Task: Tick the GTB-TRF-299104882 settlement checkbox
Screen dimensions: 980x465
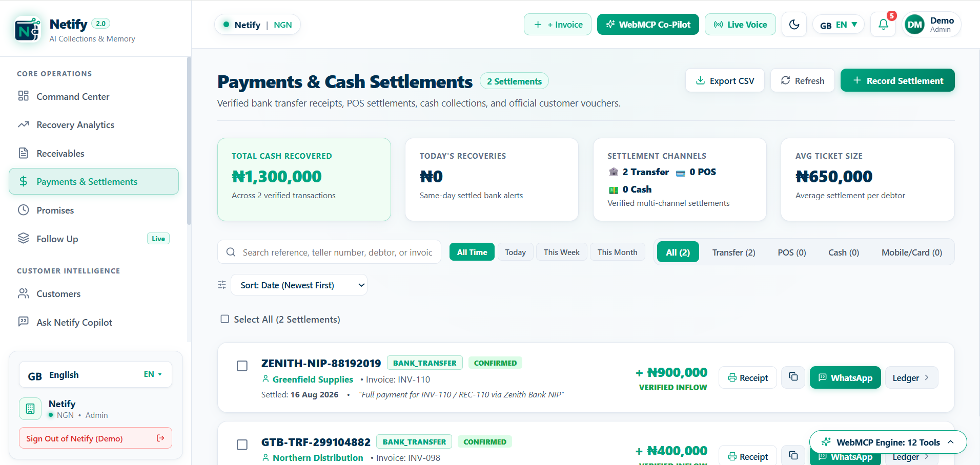Action: [242, 445]
